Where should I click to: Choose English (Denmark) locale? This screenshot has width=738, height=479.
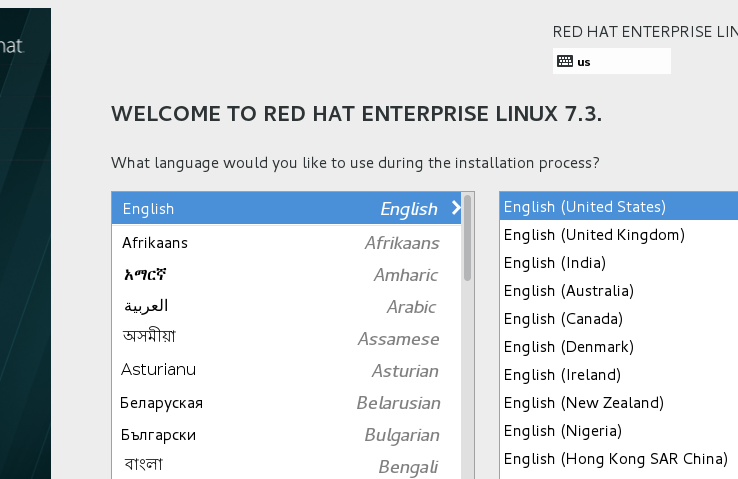[x=618, y=347]
